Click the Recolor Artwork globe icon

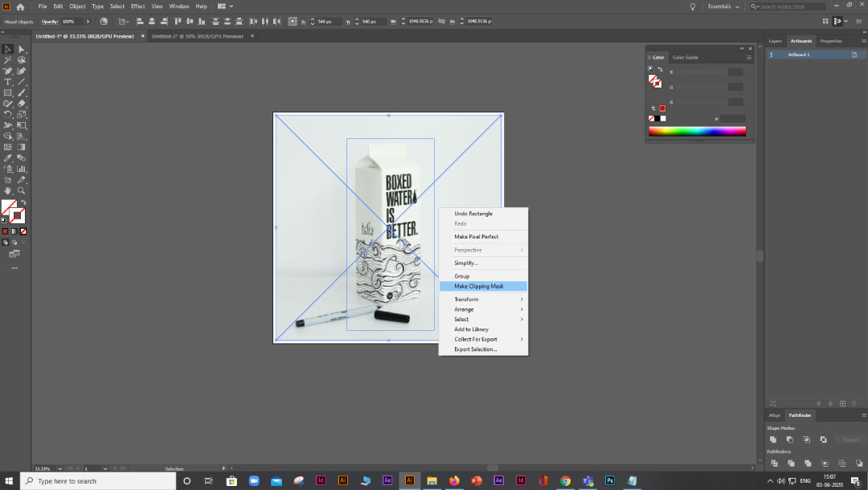coord(104,22)
